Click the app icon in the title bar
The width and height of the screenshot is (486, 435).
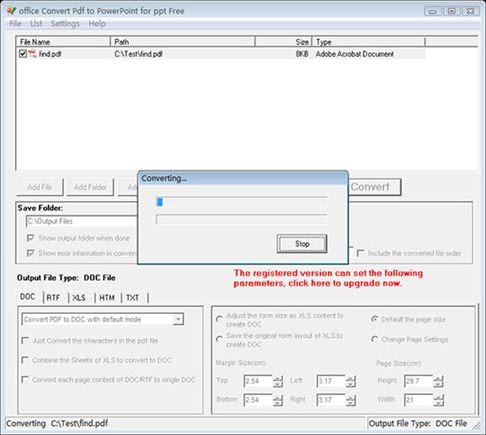(11, 11)
